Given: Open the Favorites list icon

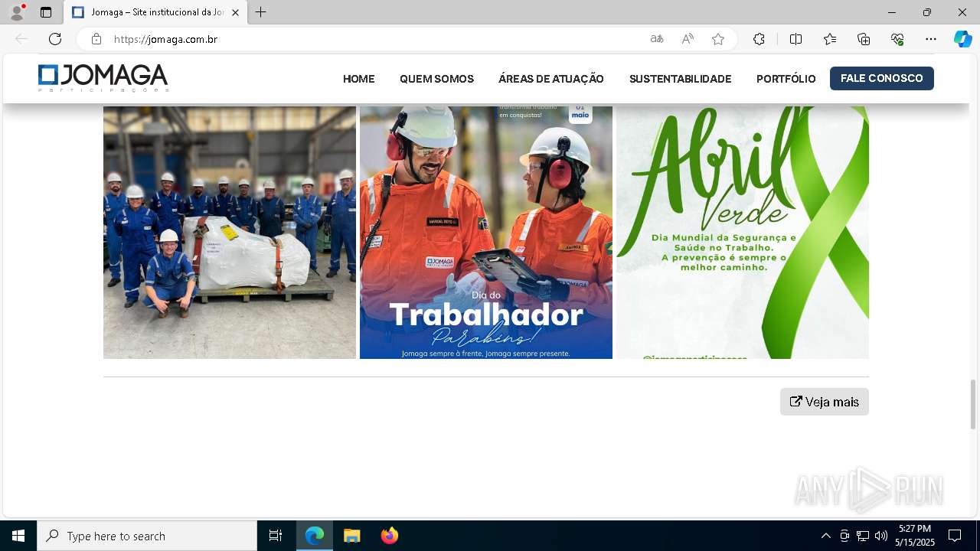Looking at the screenshot, I should (x=830, y=39).
